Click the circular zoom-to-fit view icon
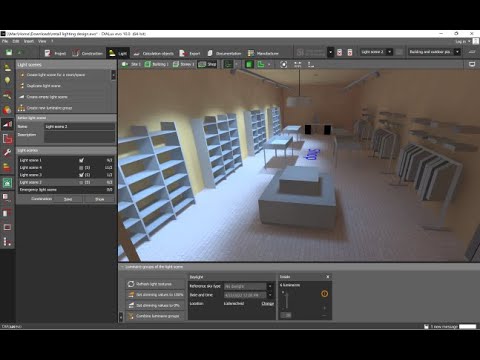Screen dimensions: 480x360 pos(284,64)
